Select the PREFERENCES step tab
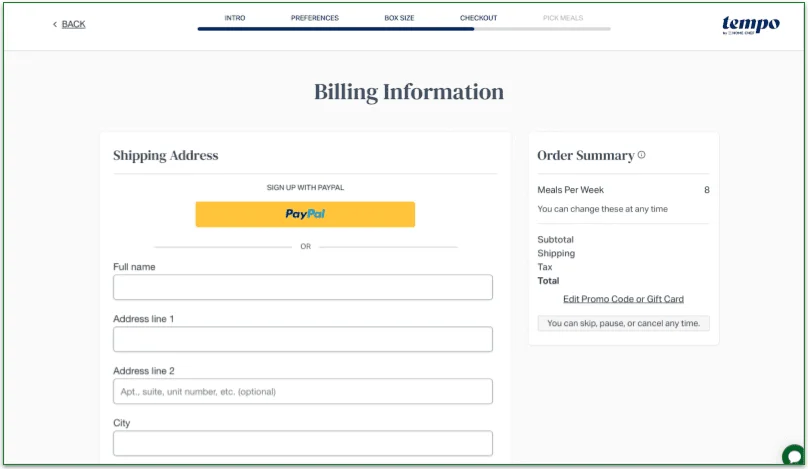The width and height of the screenshot is (808, 469). (315, 18)
